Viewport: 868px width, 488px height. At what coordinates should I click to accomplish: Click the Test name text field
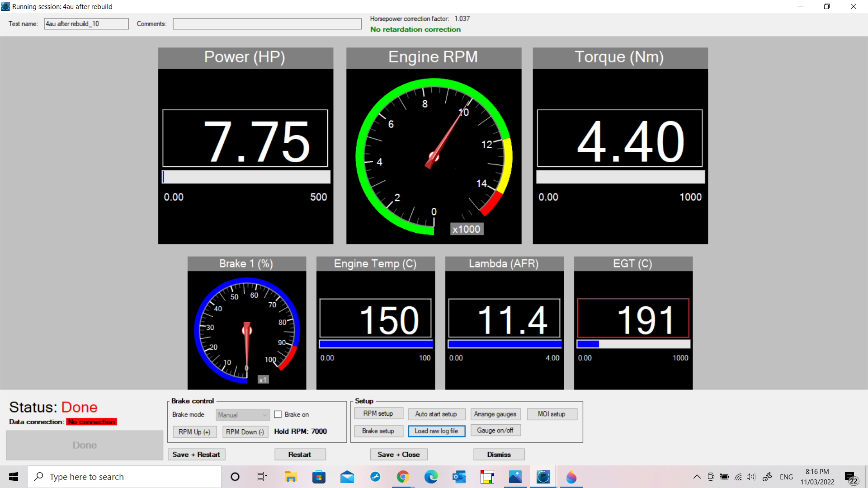tap(86, 24)
